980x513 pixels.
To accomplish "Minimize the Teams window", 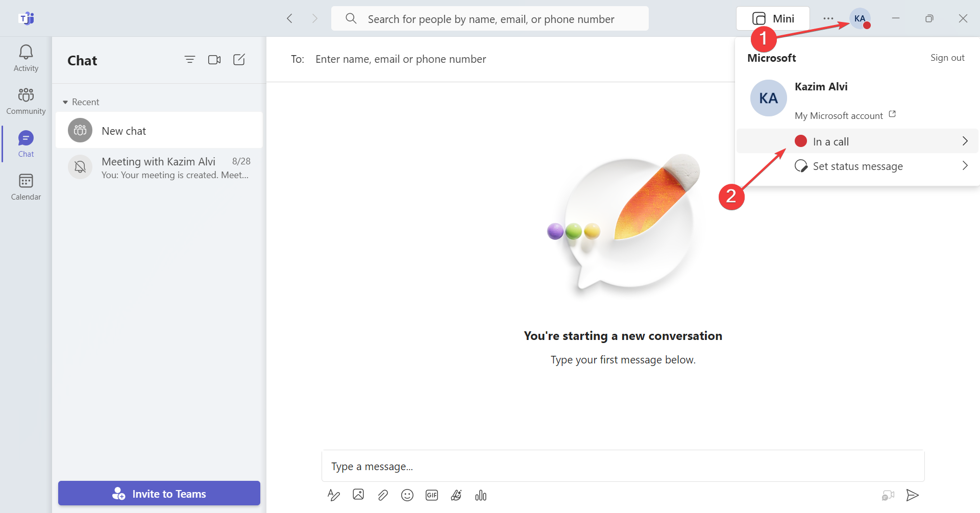I will tap(896, 18).
